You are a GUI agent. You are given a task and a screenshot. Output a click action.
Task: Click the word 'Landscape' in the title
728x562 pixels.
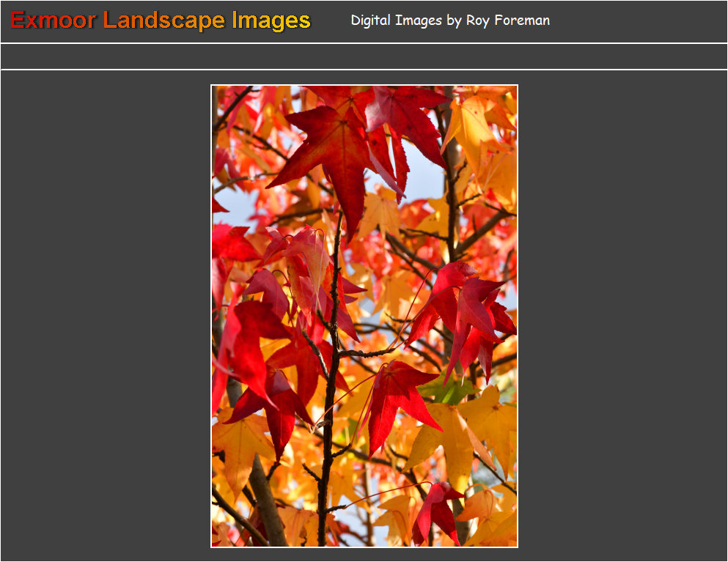point(164,21)
